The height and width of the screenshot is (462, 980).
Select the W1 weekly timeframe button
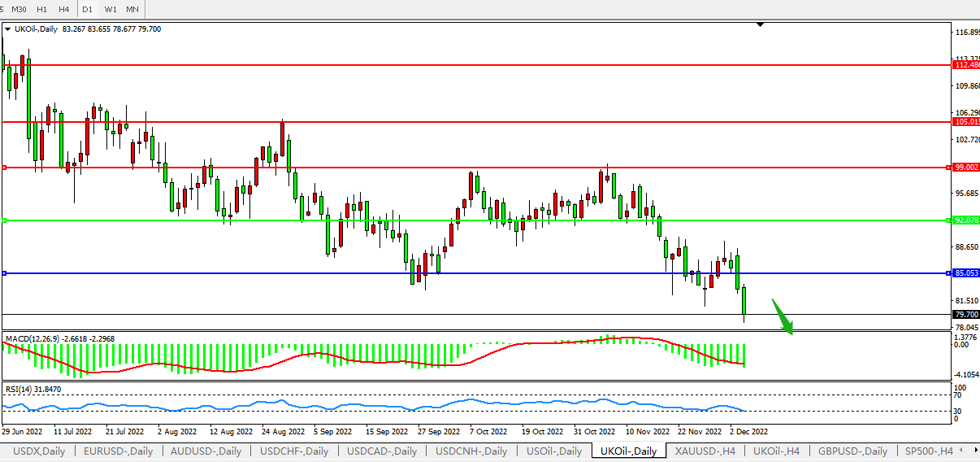111,9
